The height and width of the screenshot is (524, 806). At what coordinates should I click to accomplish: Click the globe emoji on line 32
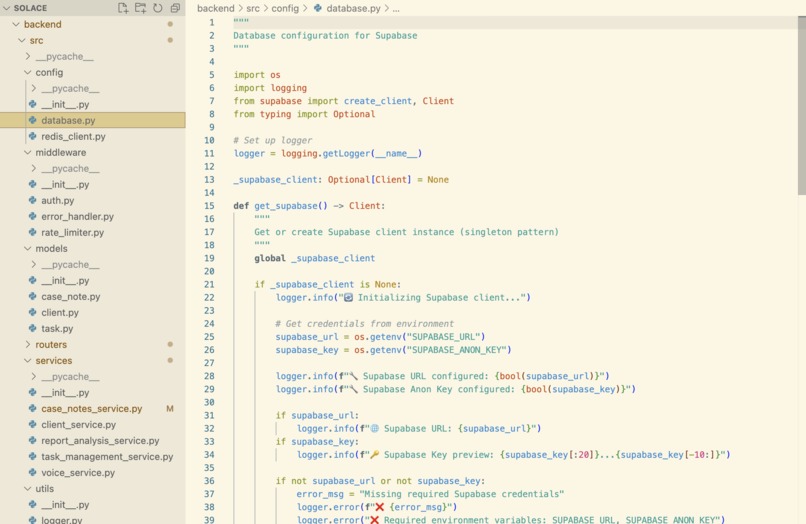click(x=374, y=428)
